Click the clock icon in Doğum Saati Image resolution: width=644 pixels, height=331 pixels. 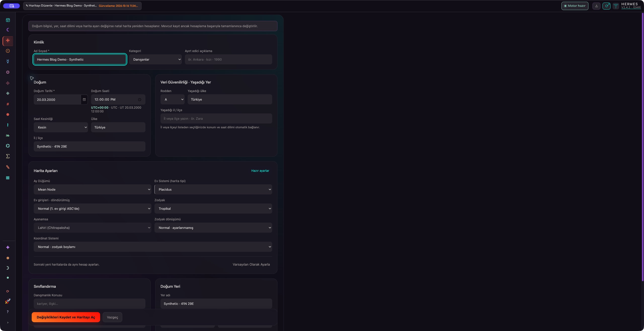tap(140, 100)
